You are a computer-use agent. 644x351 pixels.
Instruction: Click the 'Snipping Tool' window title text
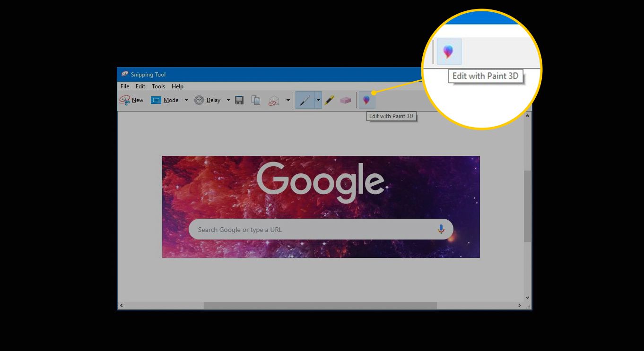click(148, 75)
